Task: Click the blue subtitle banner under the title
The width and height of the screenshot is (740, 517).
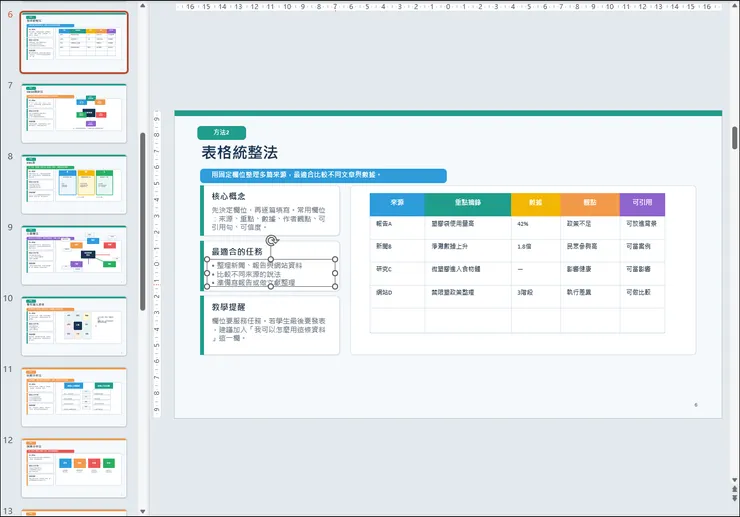Action: click(x=323, y=175)
